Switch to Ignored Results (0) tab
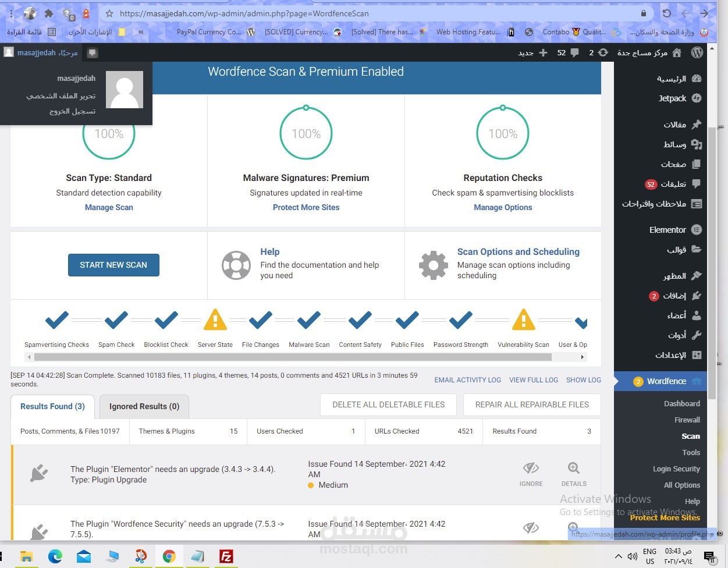 click(144, 406)
